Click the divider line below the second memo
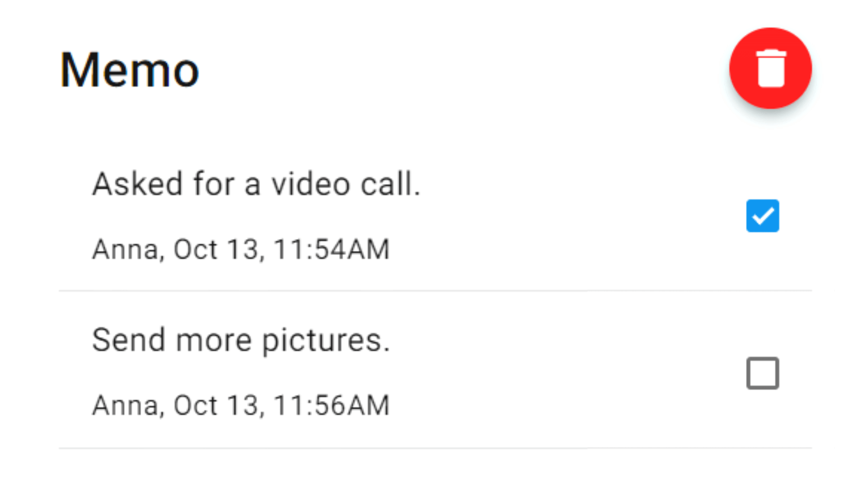868x488 pixels. coord(435,448)
